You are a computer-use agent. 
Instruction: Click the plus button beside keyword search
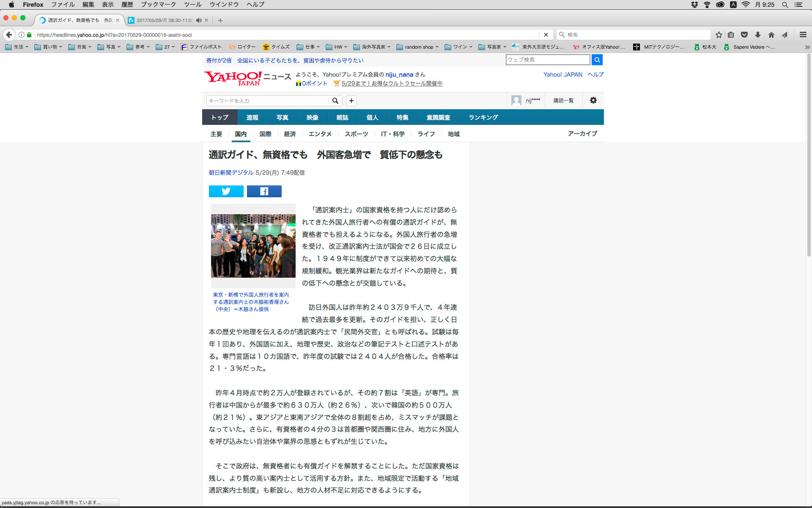351,101
